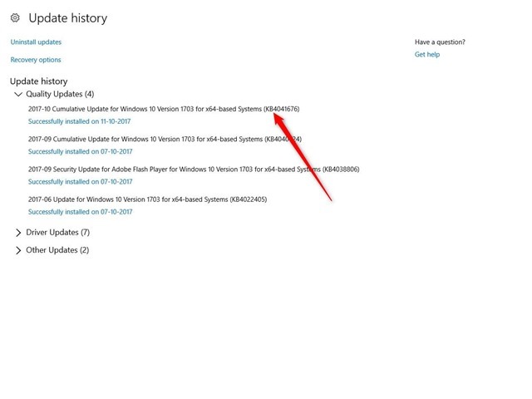The width and height of the screenshot is (532, 399).
Task: Expand the Other Updates chevron arrow
Action: coord(18,250)
